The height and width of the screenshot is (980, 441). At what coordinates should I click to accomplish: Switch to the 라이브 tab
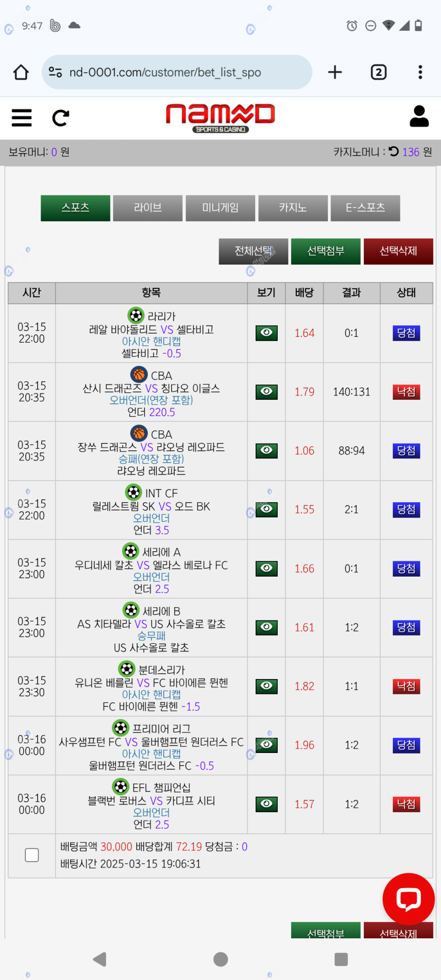[x=148, y=208]
